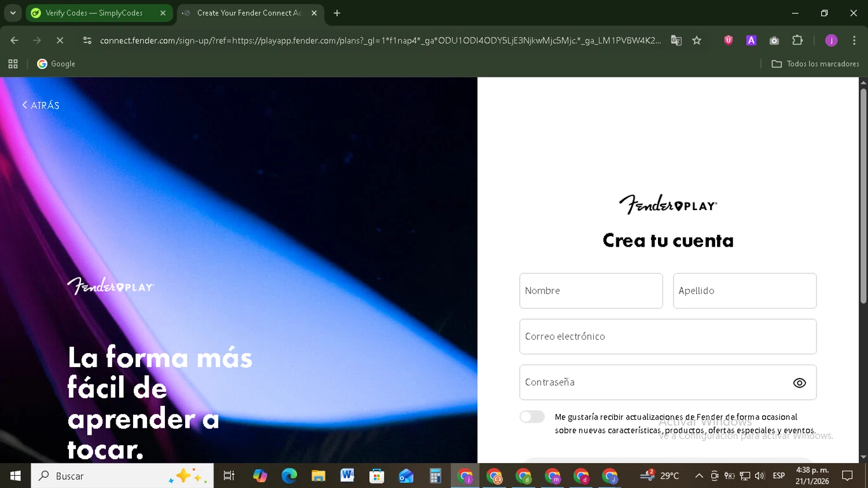
Task: Select the Create Your Fender Connect tab
Action: pos(249,13)
